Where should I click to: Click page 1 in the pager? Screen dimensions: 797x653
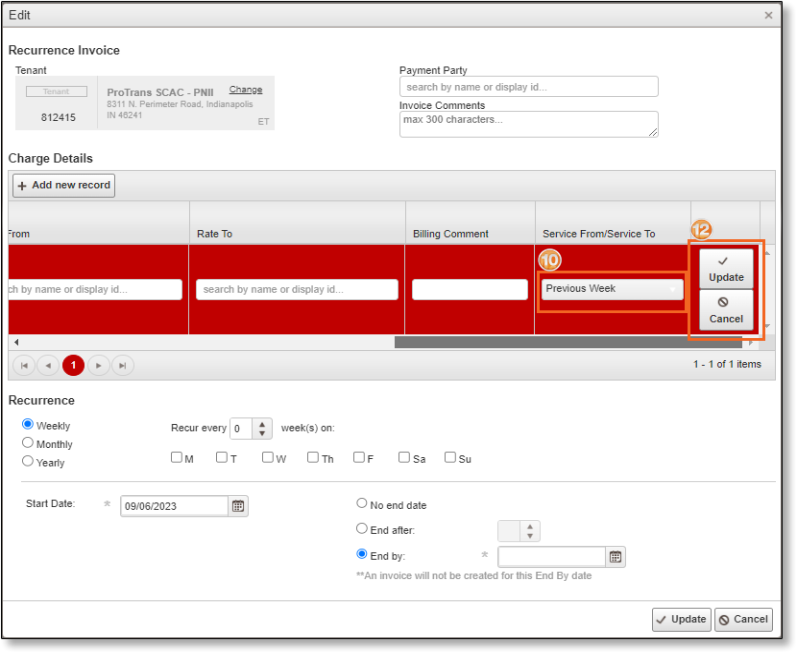[x=73, y=366]
